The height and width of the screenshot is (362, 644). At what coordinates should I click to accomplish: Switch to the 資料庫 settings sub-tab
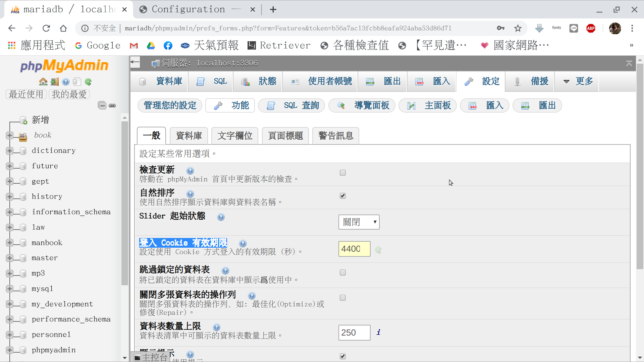[x=189, y=136]
